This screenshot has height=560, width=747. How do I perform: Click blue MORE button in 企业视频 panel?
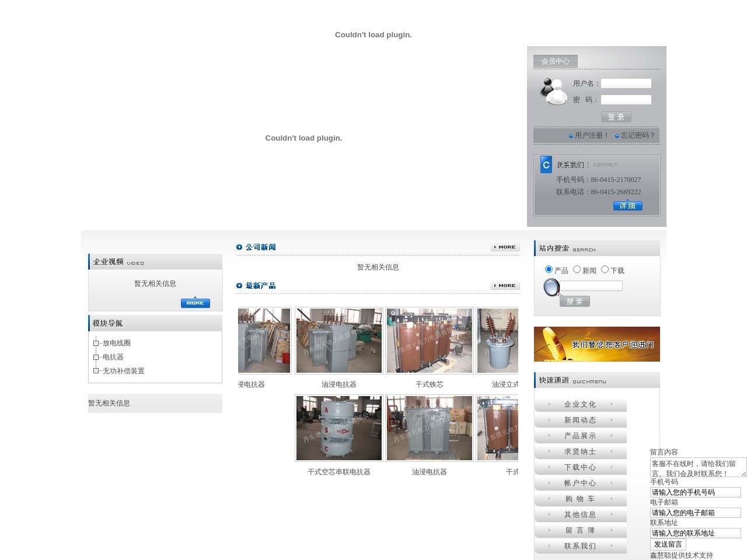[195, 303]
